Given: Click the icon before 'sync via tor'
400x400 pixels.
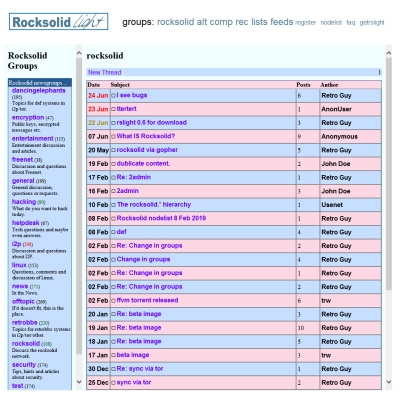Looking at the screenshot, I should coord(113,382).
